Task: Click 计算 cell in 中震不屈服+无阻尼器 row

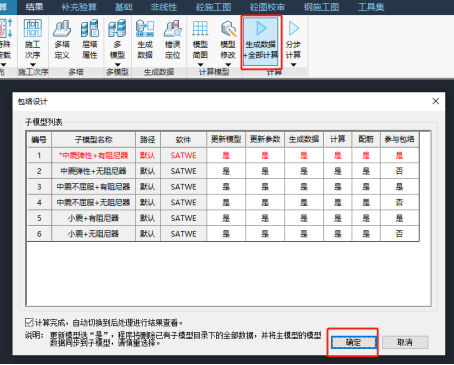Action: 338,202
